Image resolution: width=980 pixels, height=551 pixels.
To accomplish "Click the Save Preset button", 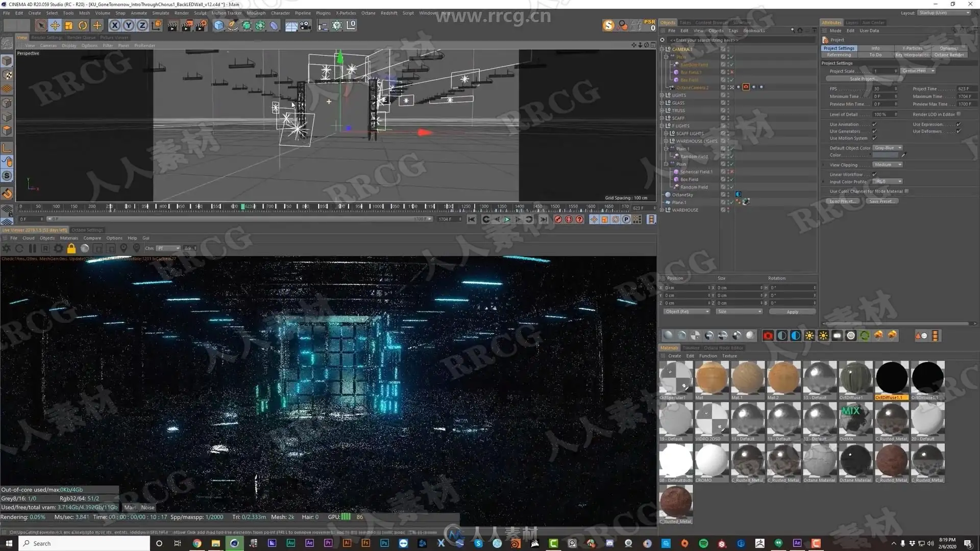I will pyautogui.click(x=881, y=202).
